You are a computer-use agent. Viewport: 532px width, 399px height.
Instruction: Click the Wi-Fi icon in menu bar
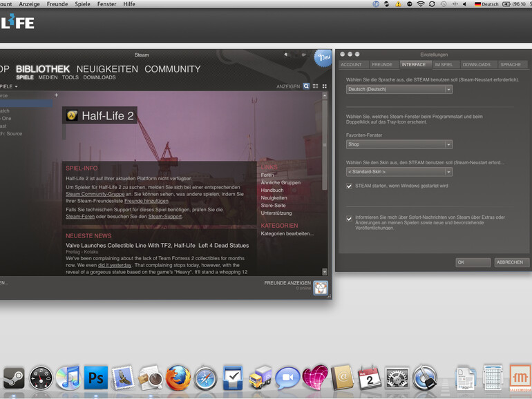[420, 4]
